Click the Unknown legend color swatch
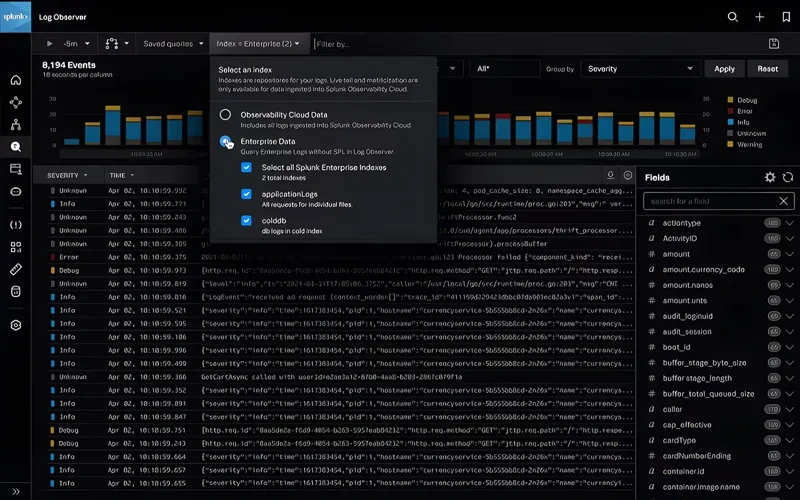 730,133
